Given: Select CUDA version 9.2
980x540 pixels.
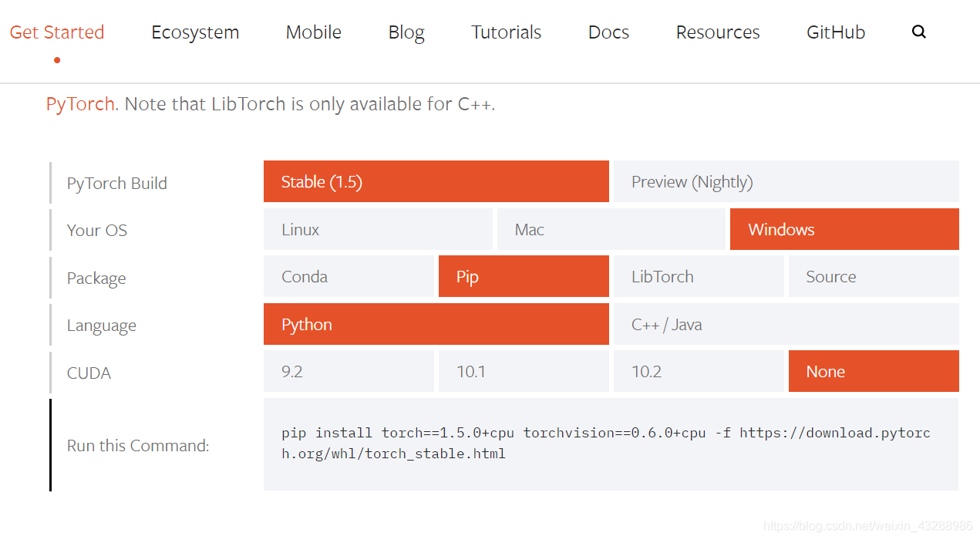Looking at the screenshot, I should click(x=349, y=371).
